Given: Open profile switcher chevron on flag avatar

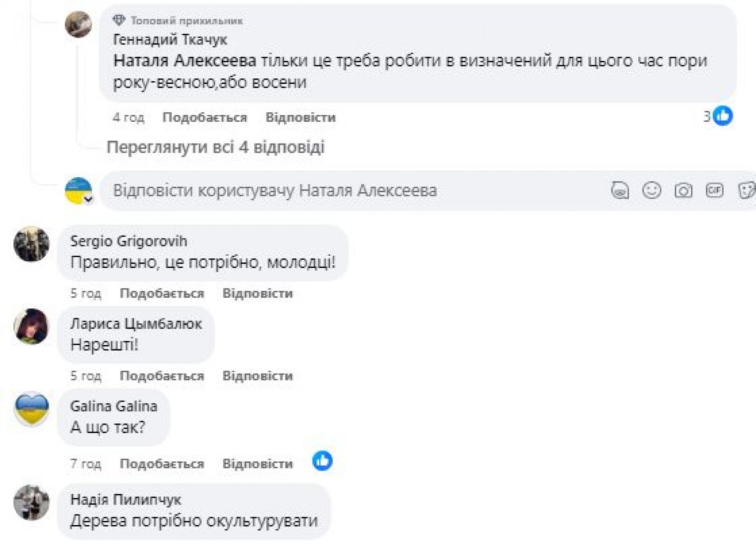Looking at the screenshot, I should (x=89, y=199).
